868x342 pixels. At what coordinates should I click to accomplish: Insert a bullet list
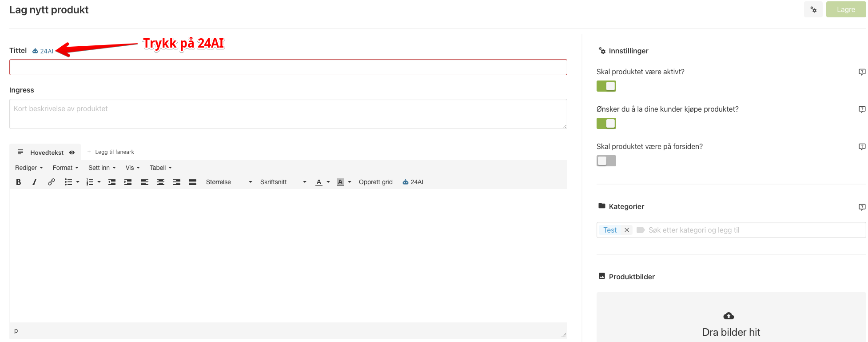pyautogui.click(x=68, y=182)
